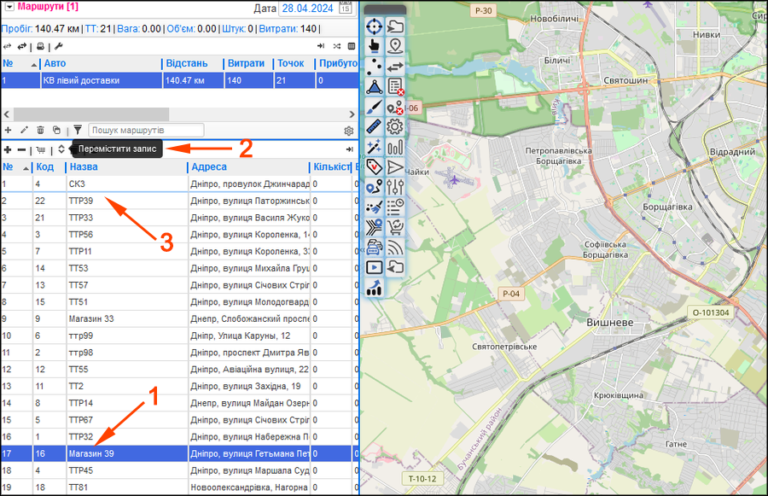768x496 pixels.
Task: Click the magic wand optimization tool
Action: point(374,146)
